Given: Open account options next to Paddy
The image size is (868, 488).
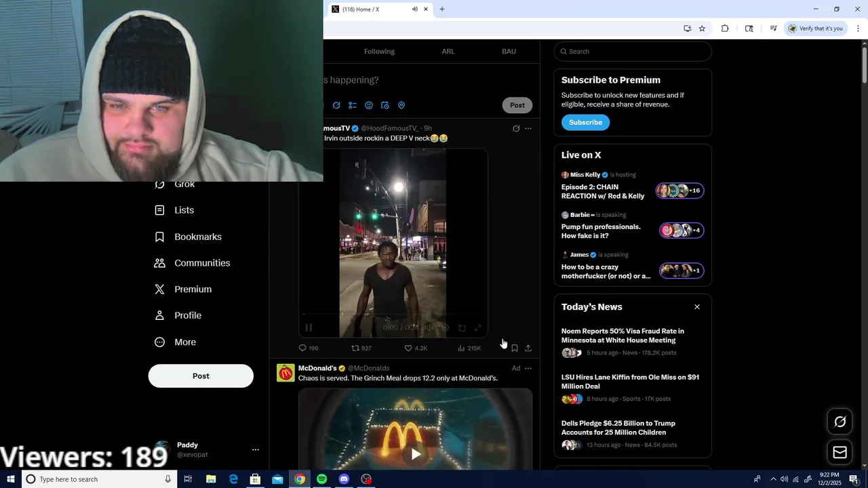Looking at the screenshot, I should [x=255, y=449].
